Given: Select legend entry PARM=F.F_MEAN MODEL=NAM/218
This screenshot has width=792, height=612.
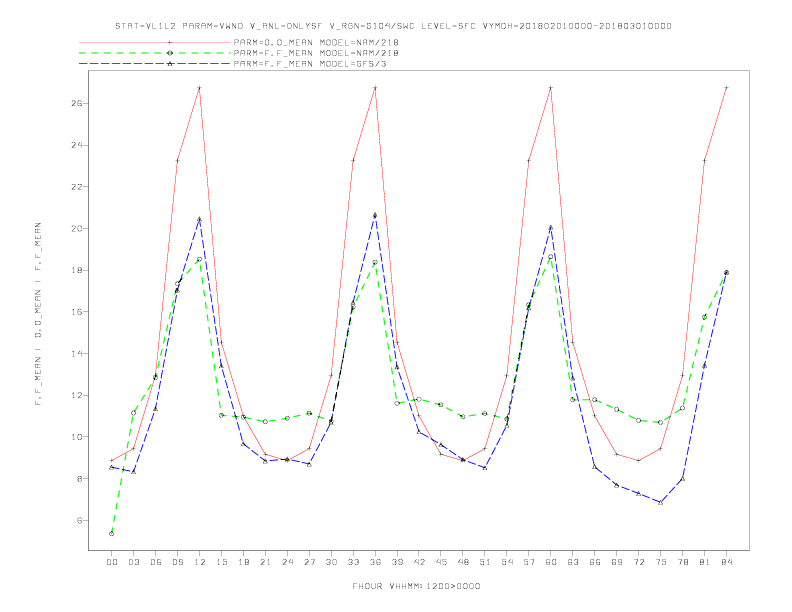Looking at the screenshot, I should tap(316, 53).
